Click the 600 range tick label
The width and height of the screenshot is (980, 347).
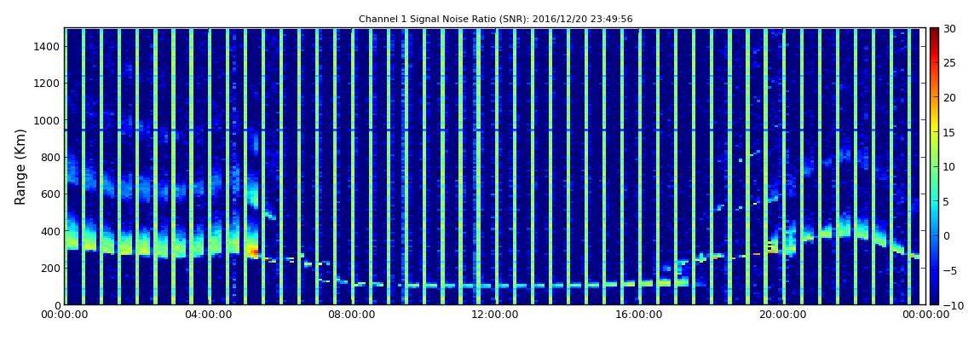pyautogui.click(x=50, y=194)
